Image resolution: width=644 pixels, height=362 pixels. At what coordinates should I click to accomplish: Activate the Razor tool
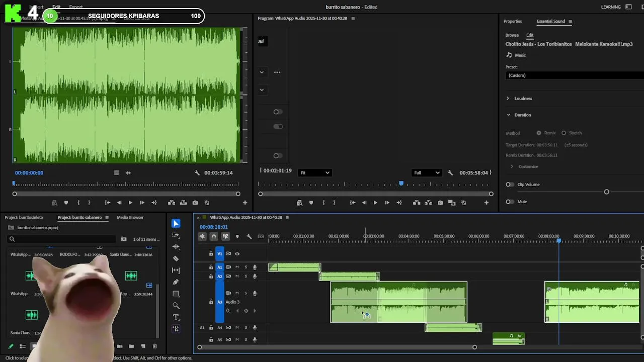point(176,258)
